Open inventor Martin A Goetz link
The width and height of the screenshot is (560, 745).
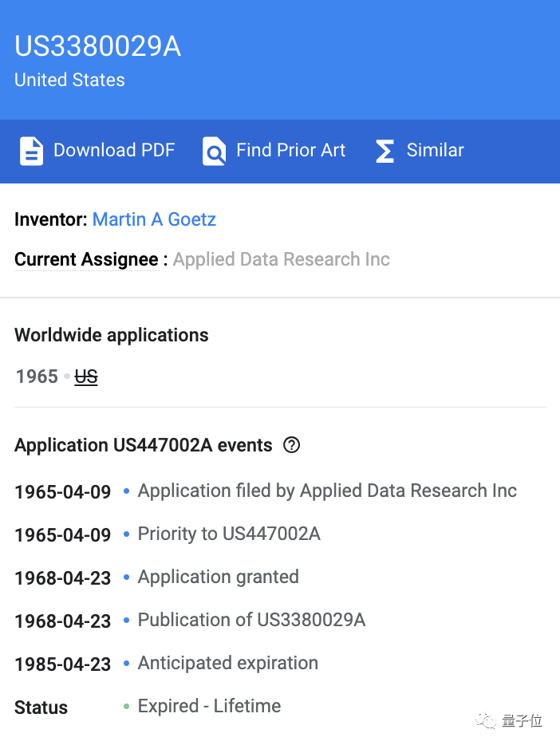[x=154, y=219]
